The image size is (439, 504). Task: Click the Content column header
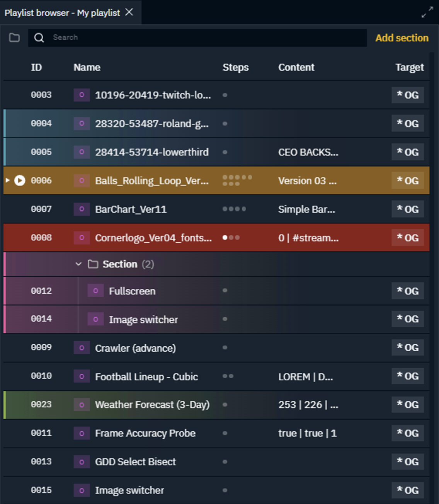[x=296, y=67]
